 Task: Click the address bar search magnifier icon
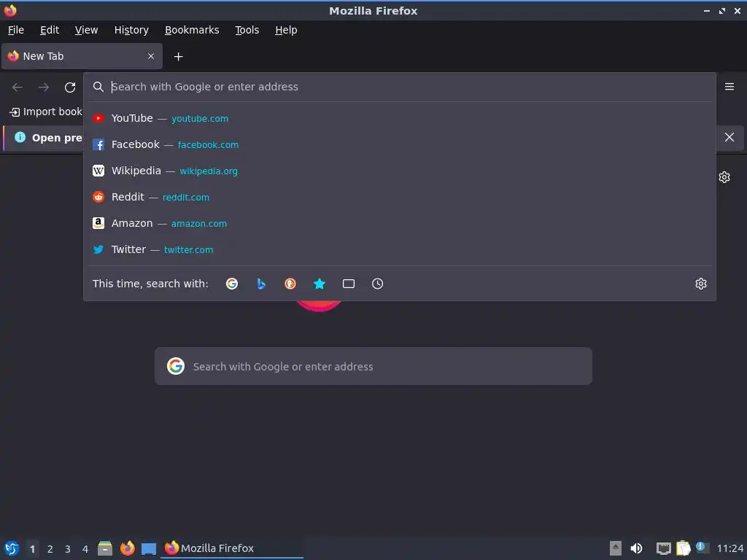tap(98, 87)
